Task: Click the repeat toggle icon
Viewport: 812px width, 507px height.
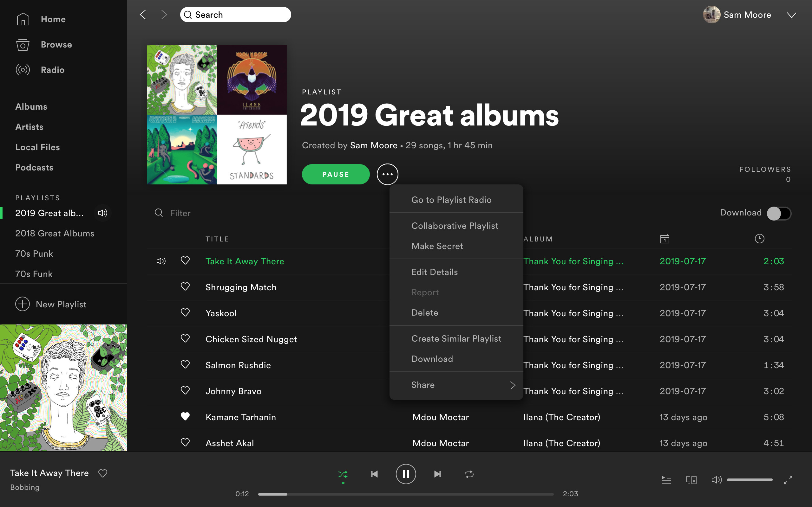Action: click(468, 474)
